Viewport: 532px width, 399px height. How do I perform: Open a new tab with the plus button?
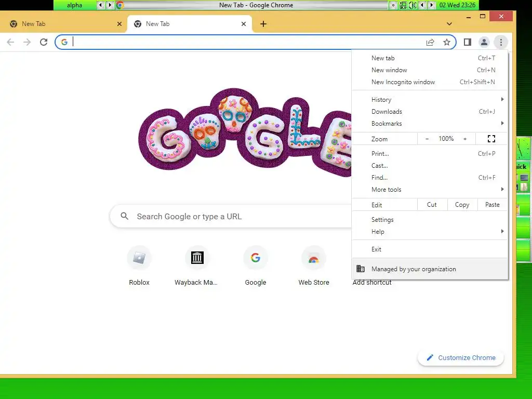(x=263, y=24)
